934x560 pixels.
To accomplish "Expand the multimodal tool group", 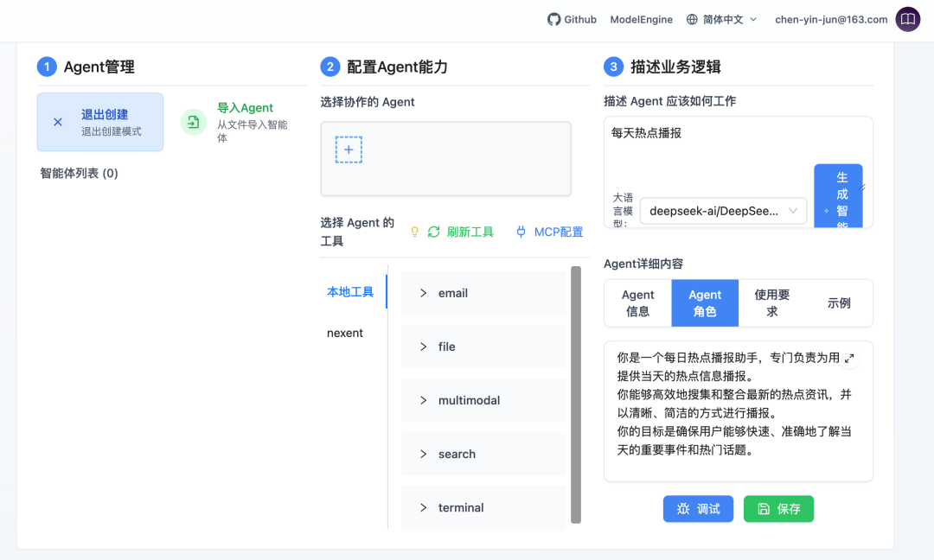I will 483,400.
